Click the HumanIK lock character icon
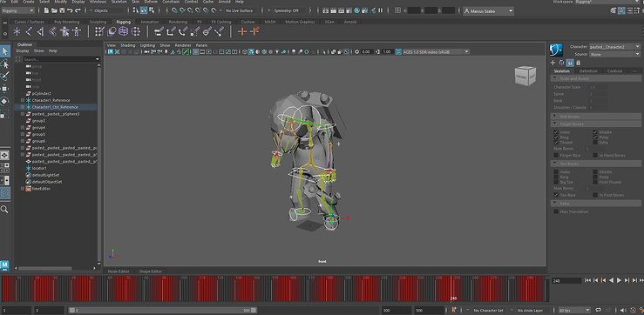The height and width of the screenshot is (315, 644). 570,63
